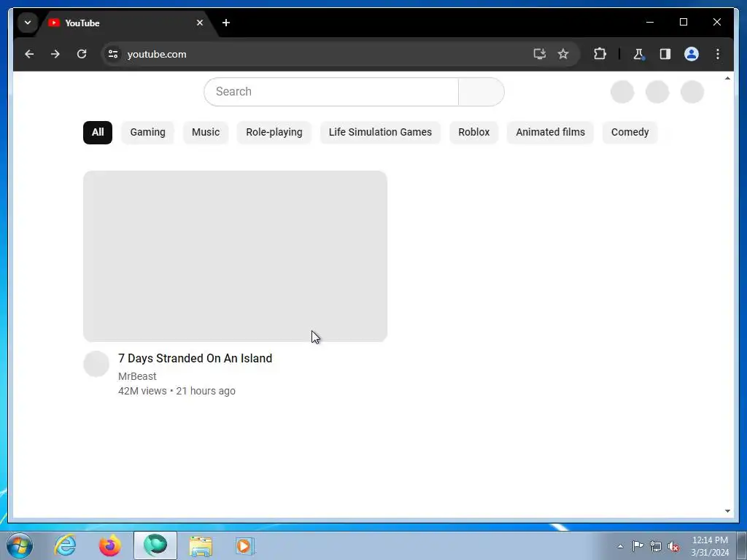Select the All filter chip
This screenshot has height=560, width=747.
coord(98,133)
